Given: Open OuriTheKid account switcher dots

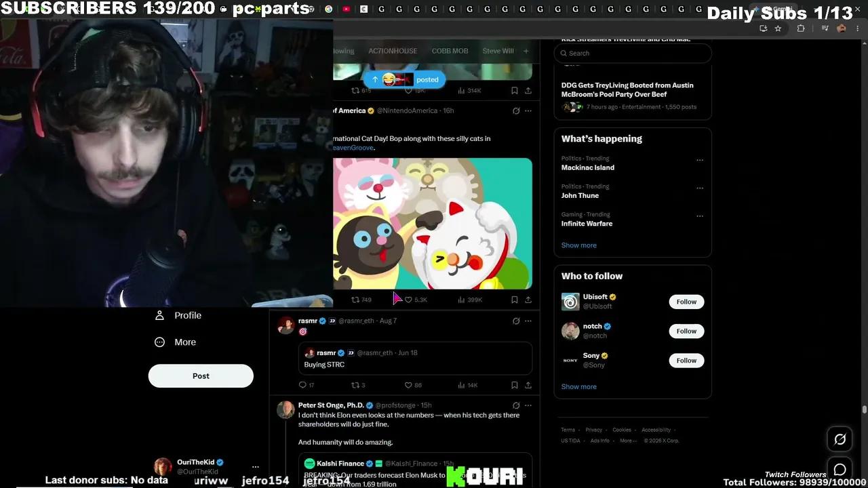Looking at the screenshot, I should coord(256,466).
